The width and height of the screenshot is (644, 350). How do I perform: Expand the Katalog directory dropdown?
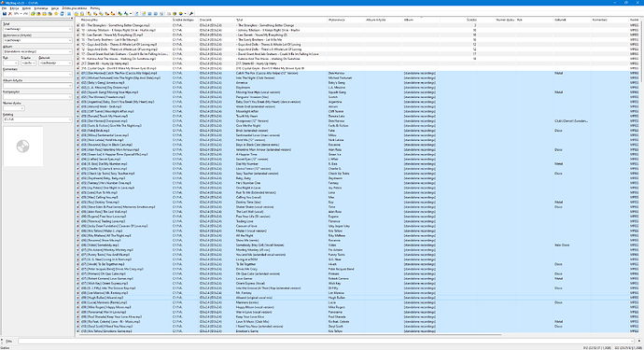tap(70, 119)
